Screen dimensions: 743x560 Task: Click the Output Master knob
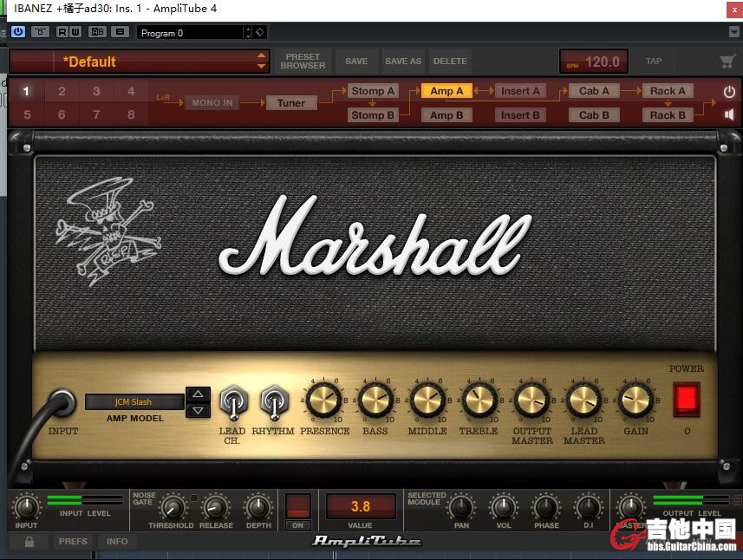(531, 400)
